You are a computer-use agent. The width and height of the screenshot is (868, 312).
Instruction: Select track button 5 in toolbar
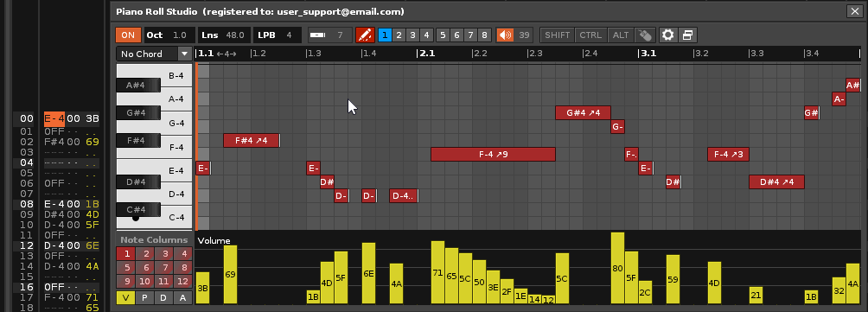[x=443, y=35]
